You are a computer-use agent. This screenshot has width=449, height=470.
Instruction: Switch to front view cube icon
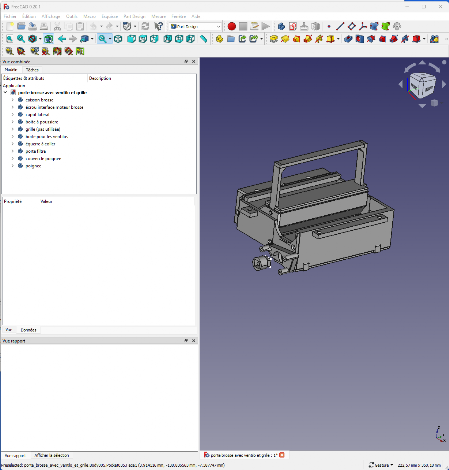coord(131,39)
